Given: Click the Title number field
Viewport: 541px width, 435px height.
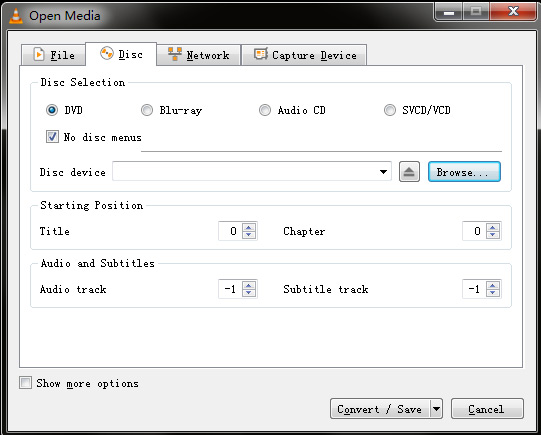Looking at the screenshot, I should 230,231.
